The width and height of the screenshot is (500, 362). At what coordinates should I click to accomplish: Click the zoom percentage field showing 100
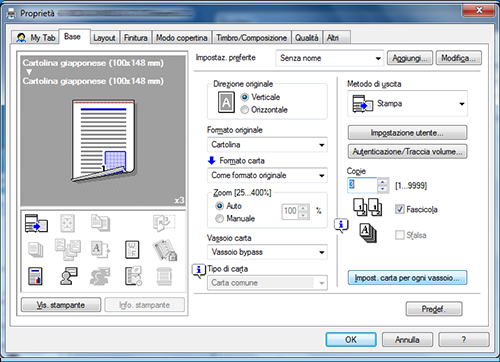click(x=290, y=212)
